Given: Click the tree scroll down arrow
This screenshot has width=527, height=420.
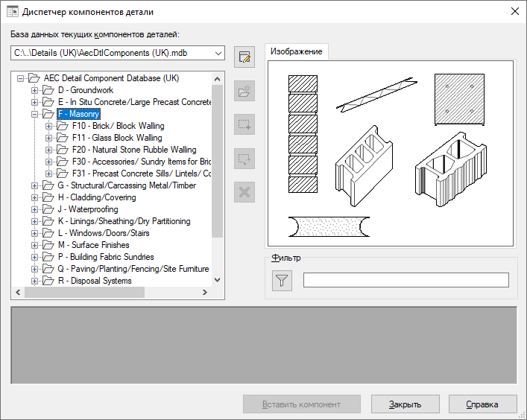Looking at the screenshot, I should point(217,280).
